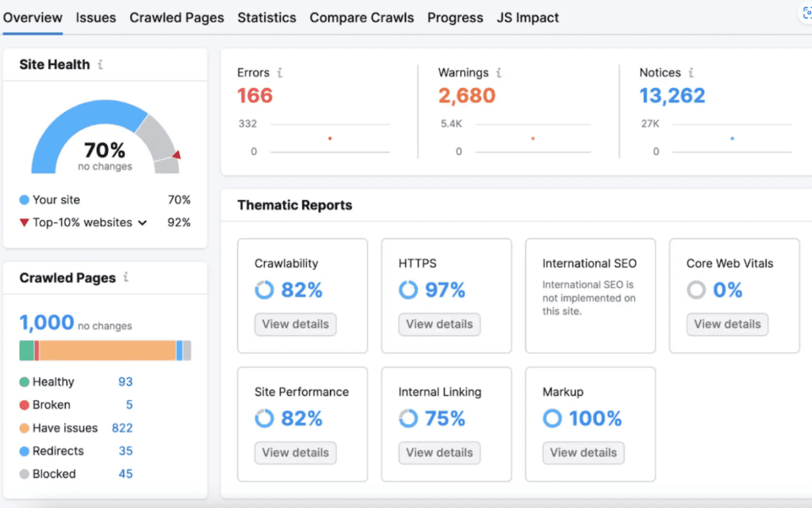Open the 5 Broken pages count
The image size is (812, 508).
click(x=129, y=405)
